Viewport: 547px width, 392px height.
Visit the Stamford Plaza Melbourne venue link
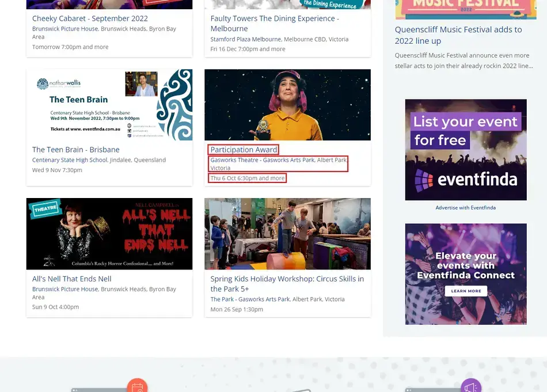coord(245,39)
